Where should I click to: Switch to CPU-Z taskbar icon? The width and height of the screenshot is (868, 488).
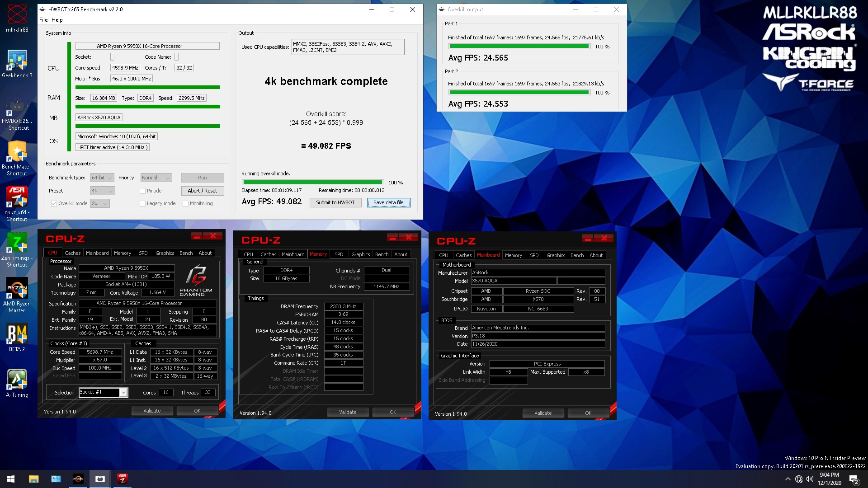(x=122, y=479)
